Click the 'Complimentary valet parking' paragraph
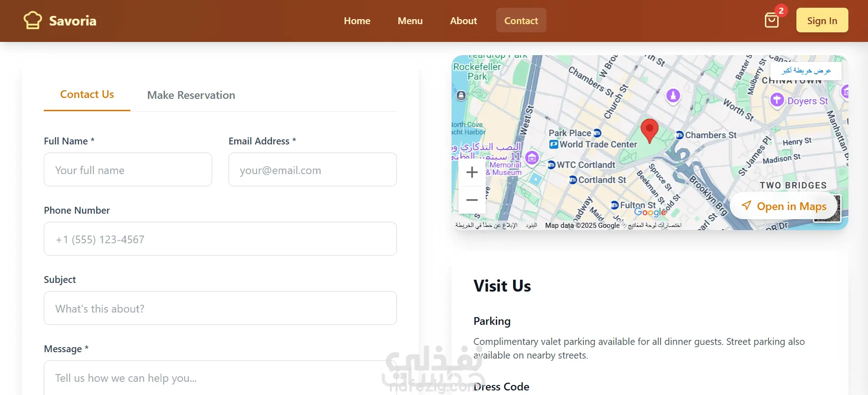Image resolution: width=868 pixels, height=395 pixels. click(639, 349)
